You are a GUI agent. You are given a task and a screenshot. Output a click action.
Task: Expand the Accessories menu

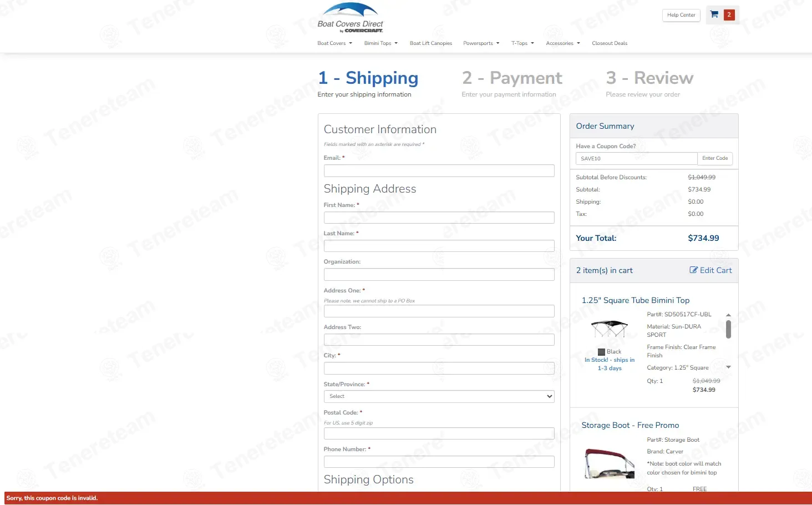click(563, 43)
